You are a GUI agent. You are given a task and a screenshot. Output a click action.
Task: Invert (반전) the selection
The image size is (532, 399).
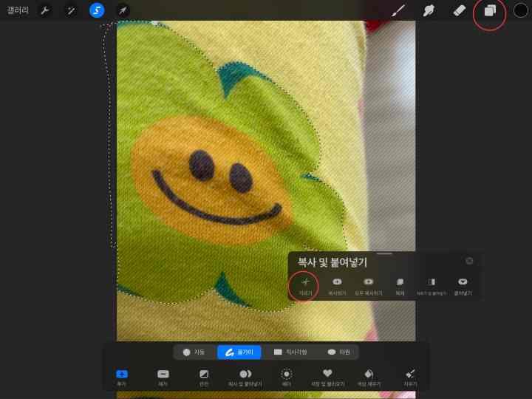[204, 378]
